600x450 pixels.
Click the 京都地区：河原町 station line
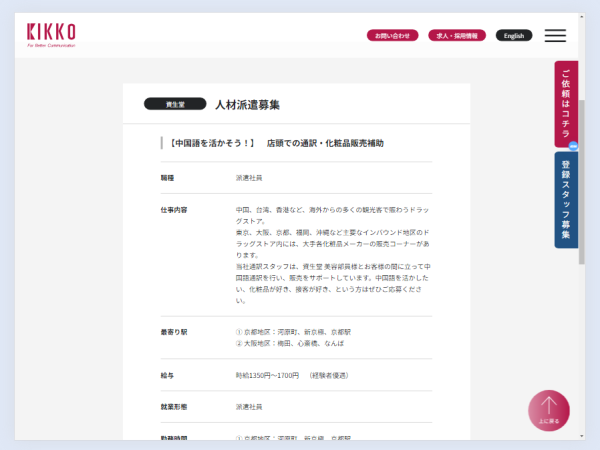pyautogui.click(x=293, y=332)
